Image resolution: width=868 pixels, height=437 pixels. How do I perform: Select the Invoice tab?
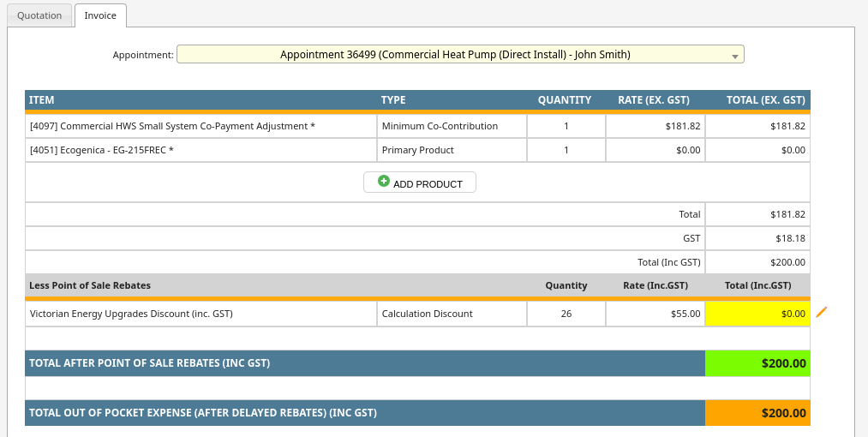click(100, 15)
